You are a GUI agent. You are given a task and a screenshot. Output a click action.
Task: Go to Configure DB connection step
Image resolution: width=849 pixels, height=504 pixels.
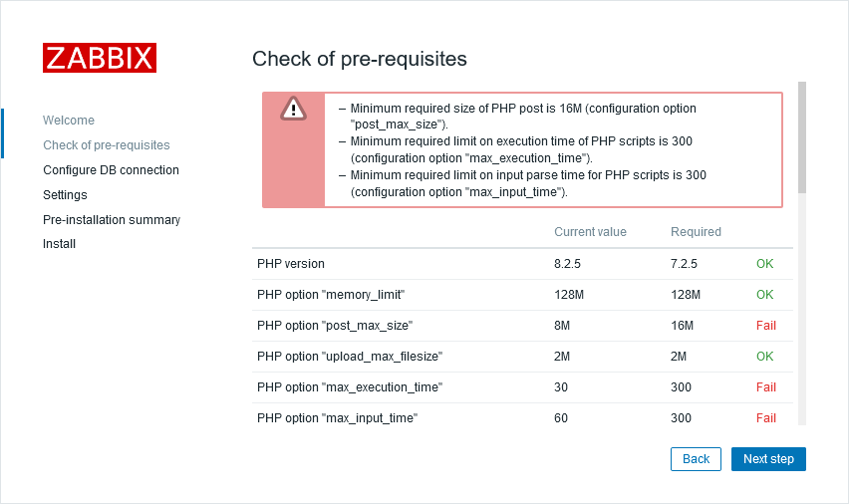coord(111,170)
